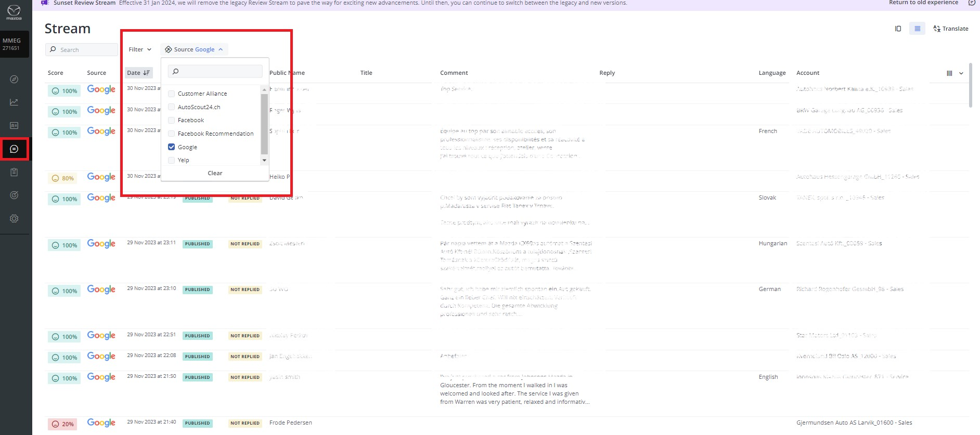Click the 29 Nov 2023 at 21:50 date
The image size is (980, 435).
pos(151,376)
